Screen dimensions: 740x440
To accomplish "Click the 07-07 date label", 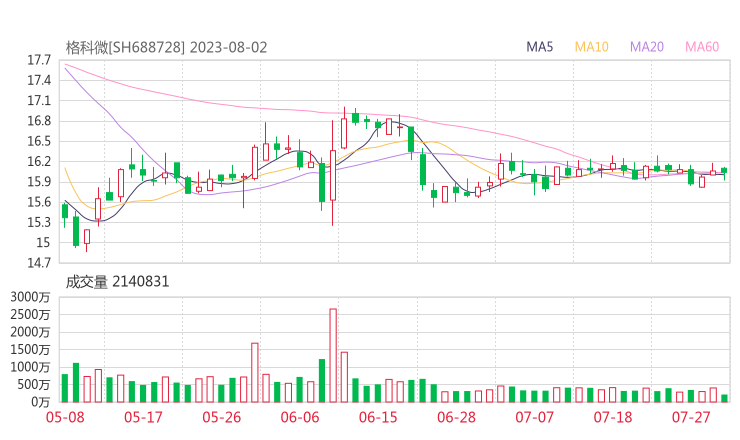I will point(534,417).
